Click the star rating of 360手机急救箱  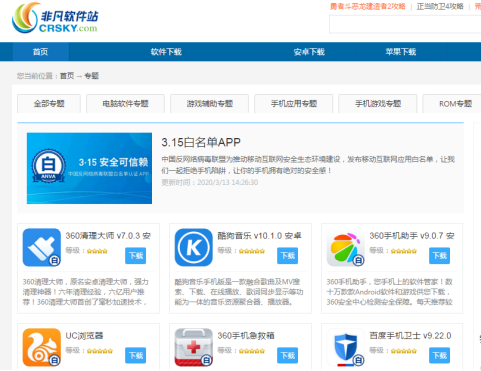tap(252, 351)
